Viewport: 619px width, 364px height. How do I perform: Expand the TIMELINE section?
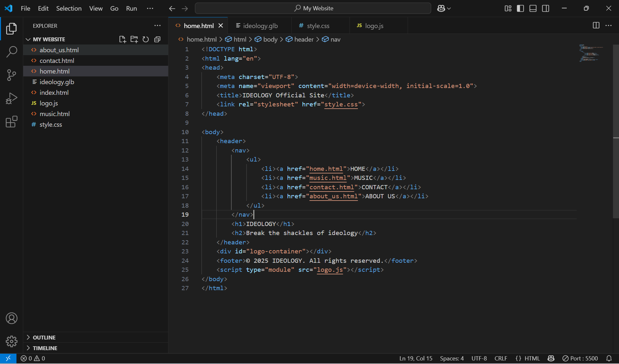point(96,348)
